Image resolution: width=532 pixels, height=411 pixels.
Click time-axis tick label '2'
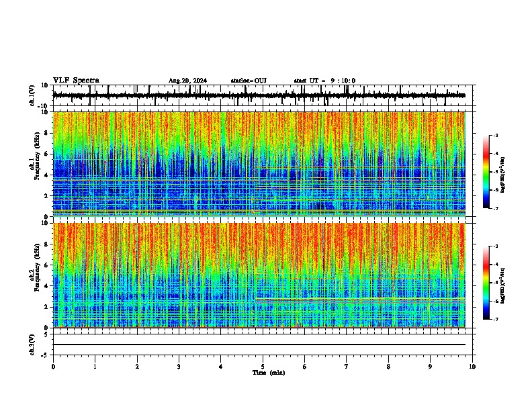[x=137, y=367]
